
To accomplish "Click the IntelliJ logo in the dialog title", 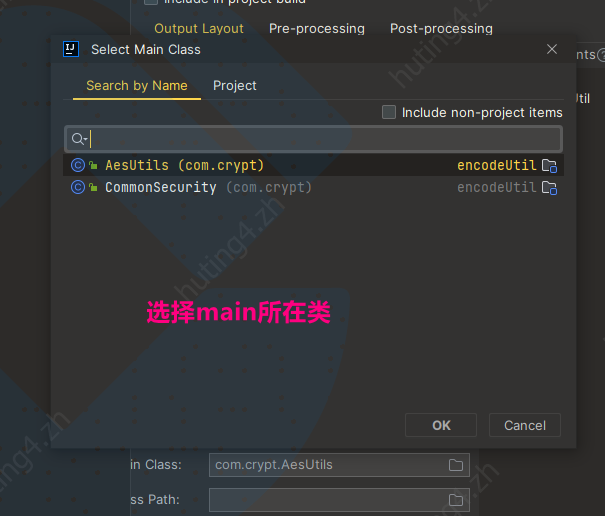I will coord(71,49).
